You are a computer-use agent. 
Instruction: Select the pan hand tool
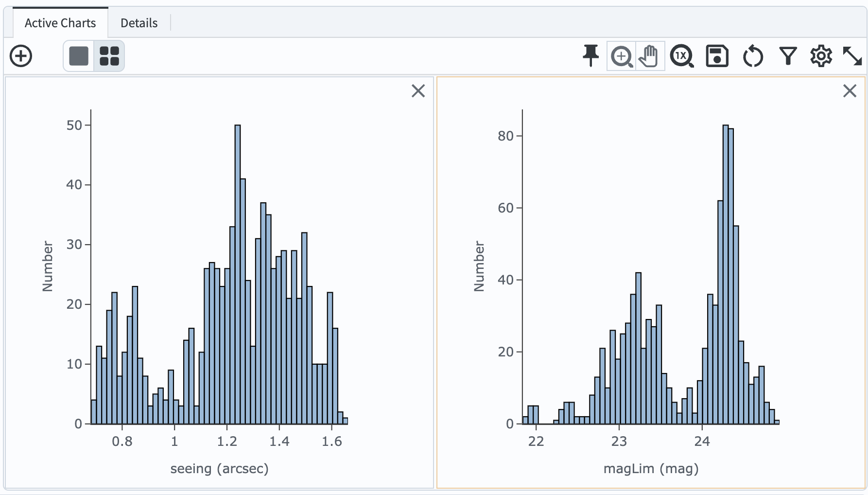point(650,56)
